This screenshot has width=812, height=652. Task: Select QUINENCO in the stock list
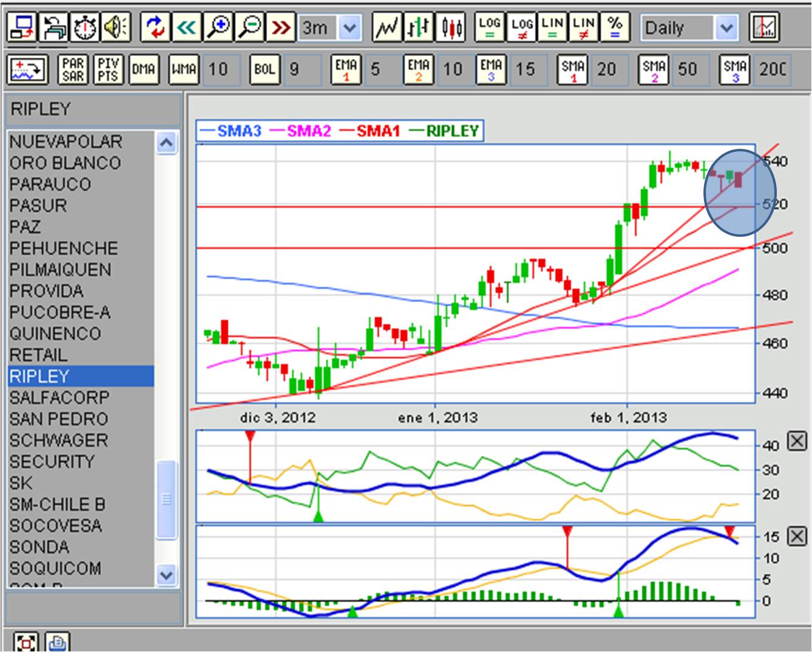tap(80, 334)
